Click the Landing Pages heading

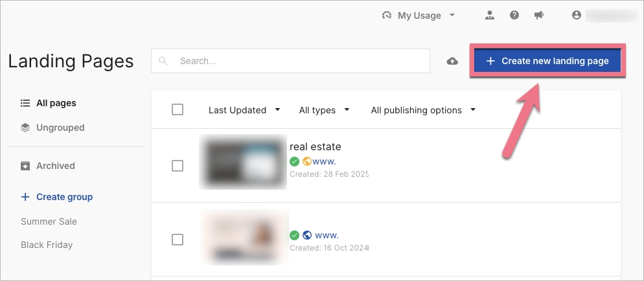pos(71,61)
